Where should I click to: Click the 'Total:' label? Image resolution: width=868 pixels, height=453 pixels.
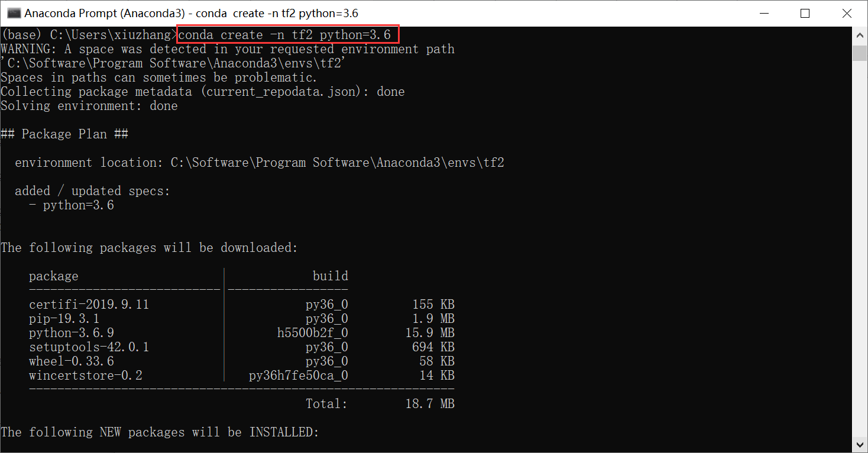[x=327, y=404]
